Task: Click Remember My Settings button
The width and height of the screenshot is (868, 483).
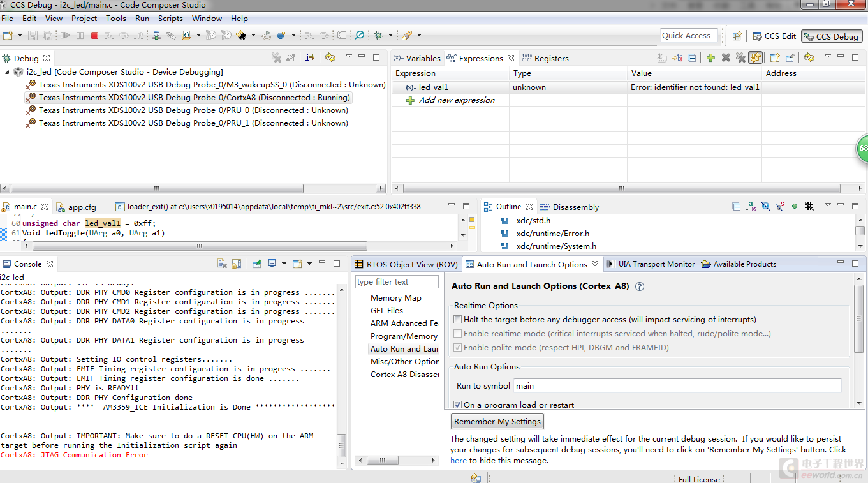Action: (x=497, y=422)
